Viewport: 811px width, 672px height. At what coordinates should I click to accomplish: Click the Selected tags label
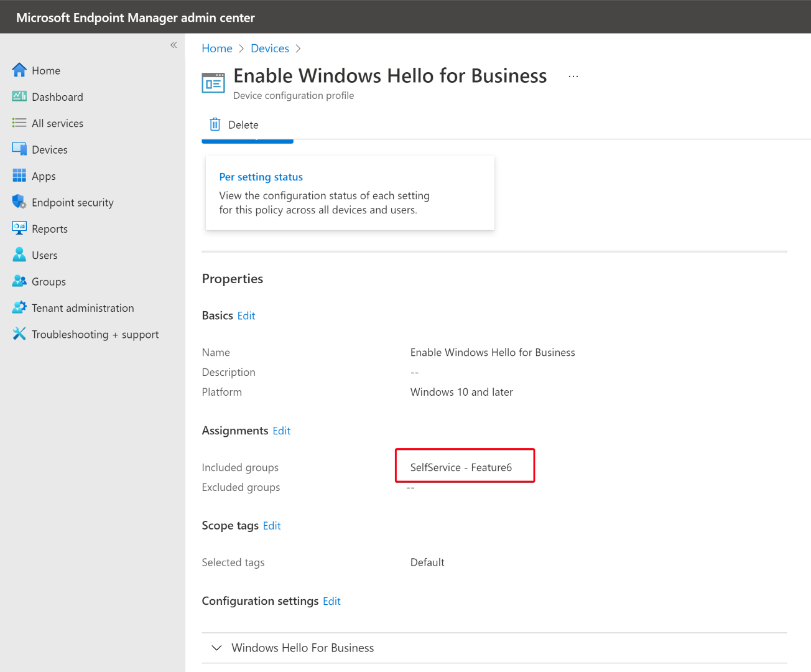pos(233,562)
